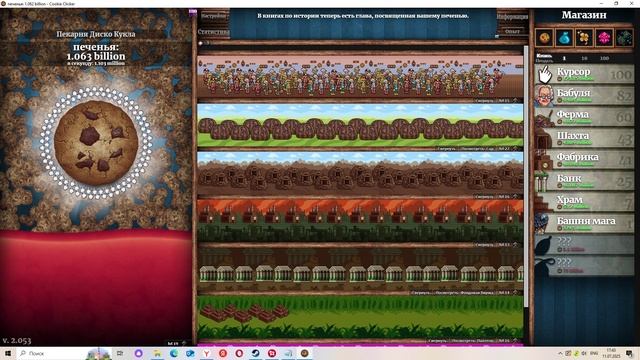
Task: Rename bakery Пекарня Диско Кукла
Action: [96, 34]
